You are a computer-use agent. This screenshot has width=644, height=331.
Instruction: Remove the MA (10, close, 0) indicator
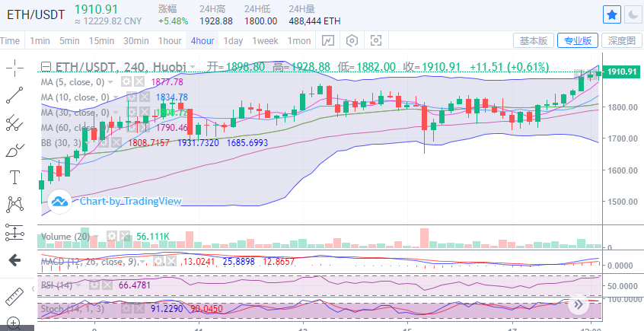tap(144, 97)
